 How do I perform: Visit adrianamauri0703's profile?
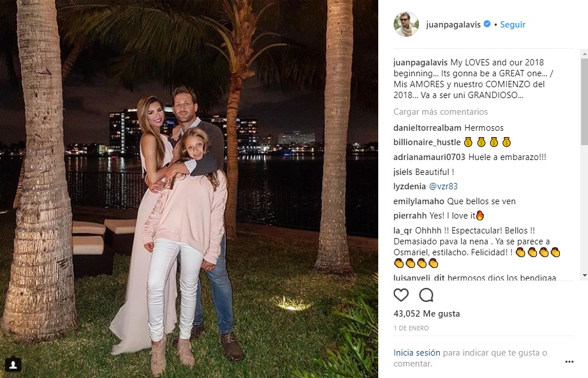click(x=429, y=157)
